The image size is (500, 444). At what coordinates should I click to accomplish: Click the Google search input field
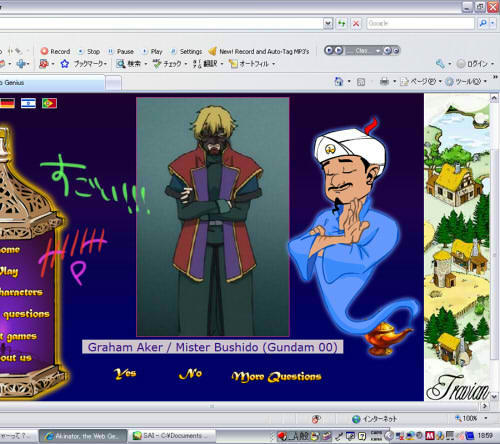[x=420, y=23]
